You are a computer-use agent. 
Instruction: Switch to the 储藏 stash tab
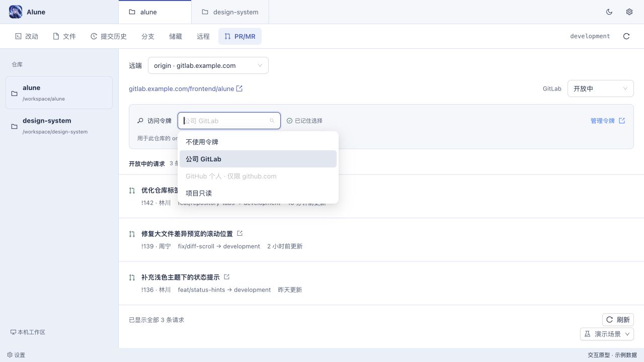tap(176, 36)
